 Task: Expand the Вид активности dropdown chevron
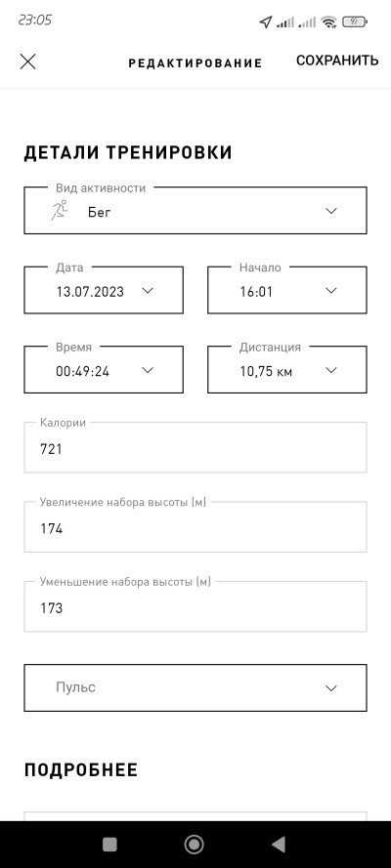[331, 211]
